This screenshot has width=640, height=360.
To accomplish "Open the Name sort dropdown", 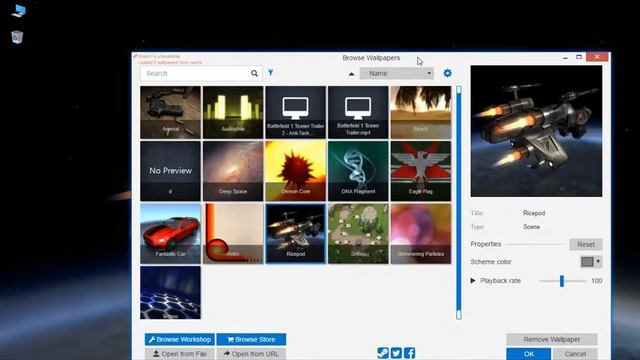I will 397,73.
